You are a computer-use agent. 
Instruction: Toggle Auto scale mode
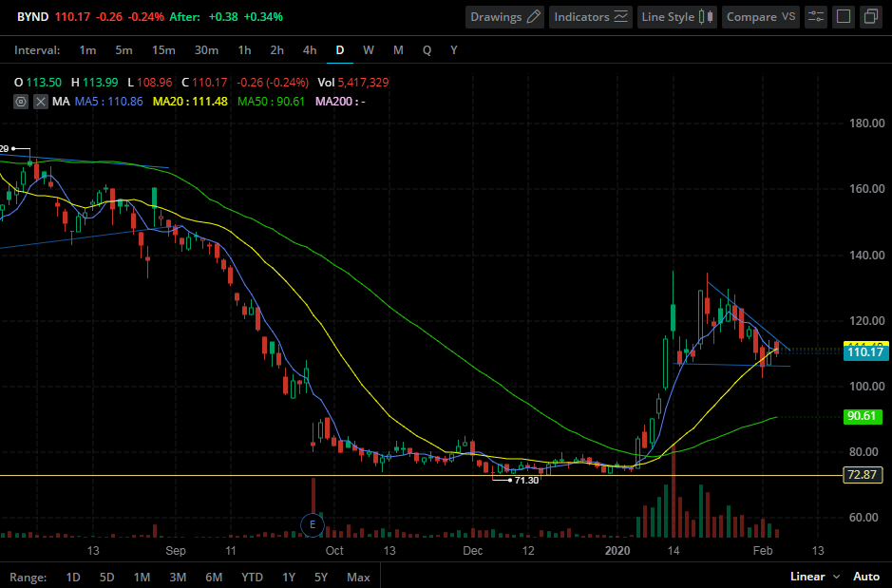[x=866, y=577]
